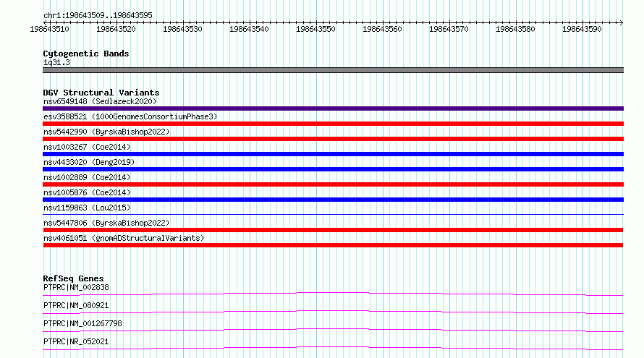Open variant nsv5447806 (ByrskaBishop2022) label
This screenshot has width=644, height=358.
pos(106,223)
